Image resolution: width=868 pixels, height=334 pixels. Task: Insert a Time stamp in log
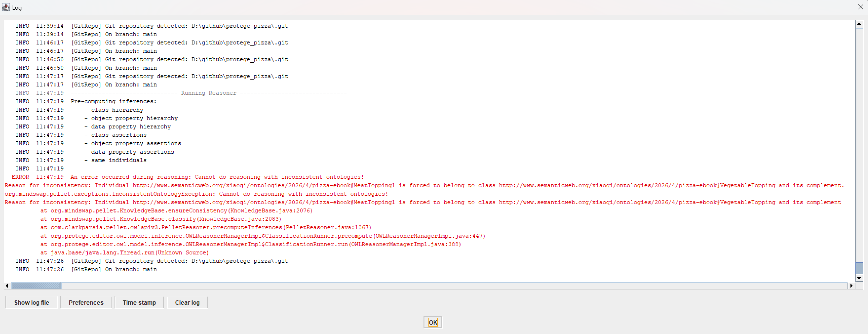click(x=139, y=302)
